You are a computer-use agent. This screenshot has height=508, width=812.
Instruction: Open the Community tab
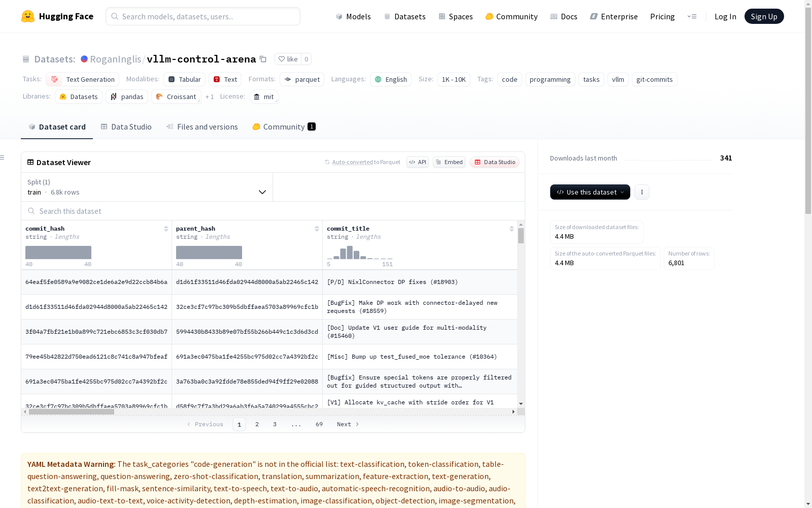[x=284, y=126]
